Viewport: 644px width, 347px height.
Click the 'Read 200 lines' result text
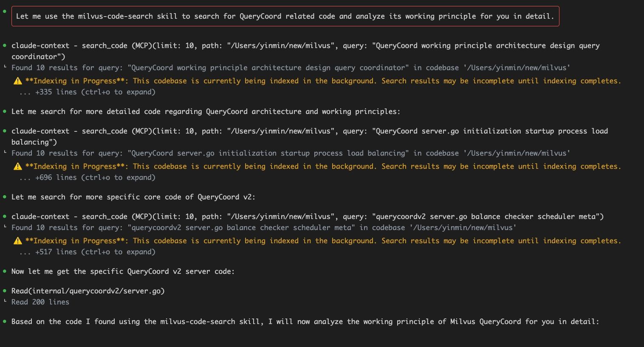point(40,302)
